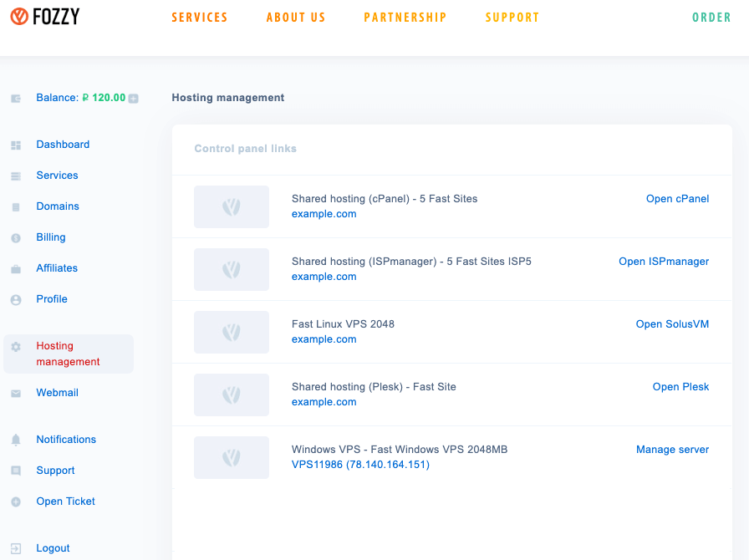
Task: Click the Shared hosting Plesk thumbnail image
Action: [x=231, y=395]
